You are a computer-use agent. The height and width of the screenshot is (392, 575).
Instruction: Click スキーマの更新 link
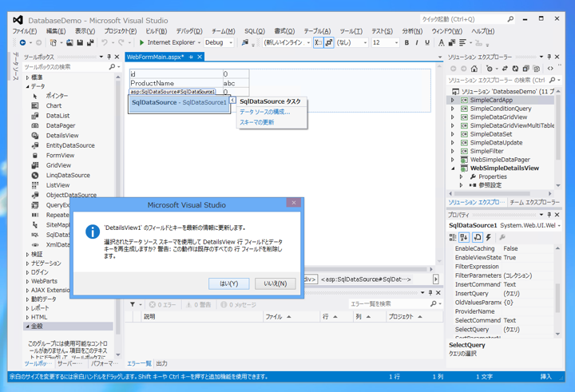tap(256, 122)
